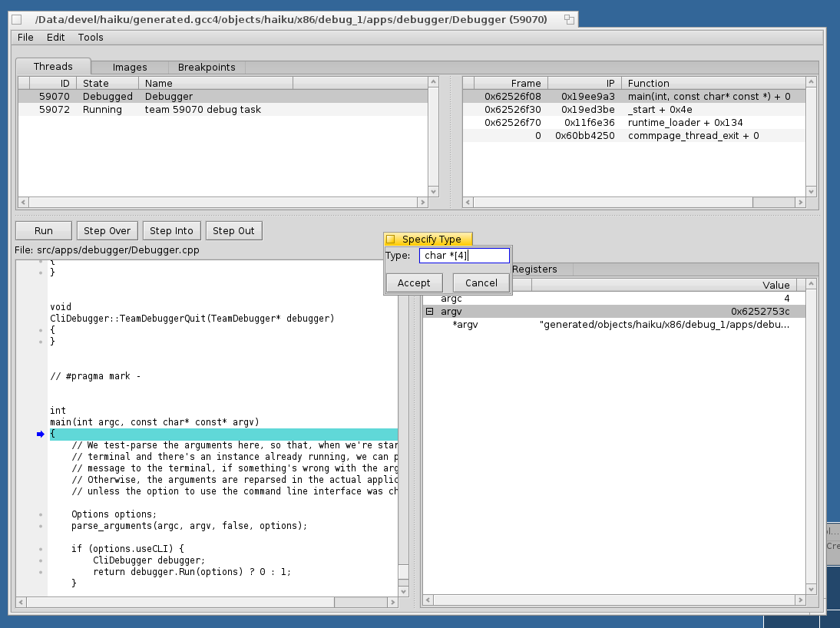Select the runtime_loader + 0x134 frame
Screen dimensions: 840x628
(x=633, y=123)
